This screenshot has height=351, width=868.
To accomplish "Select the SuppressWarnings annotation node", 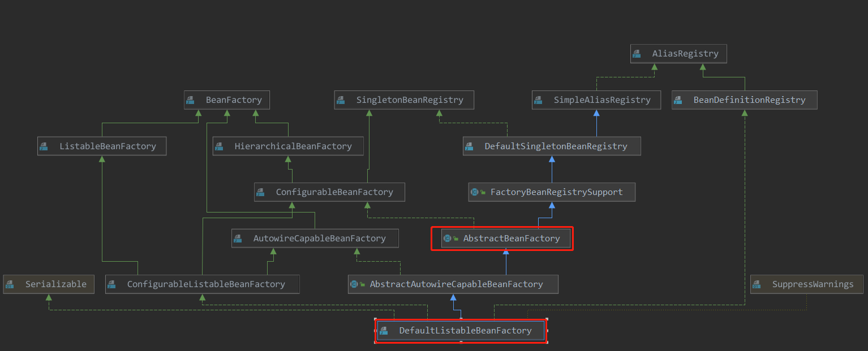I will pos(807,284).
